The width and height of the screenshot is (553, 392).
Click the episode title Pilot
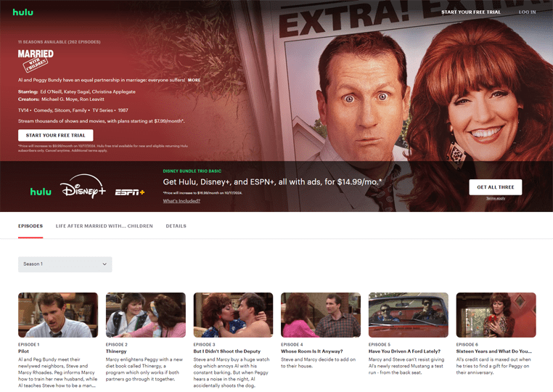pos(24,351)
